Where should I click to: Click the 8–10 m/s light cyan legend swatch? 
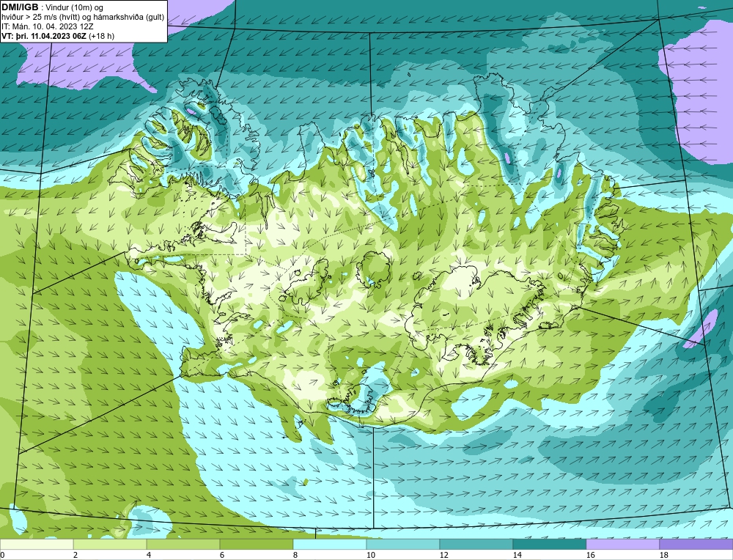330,544
